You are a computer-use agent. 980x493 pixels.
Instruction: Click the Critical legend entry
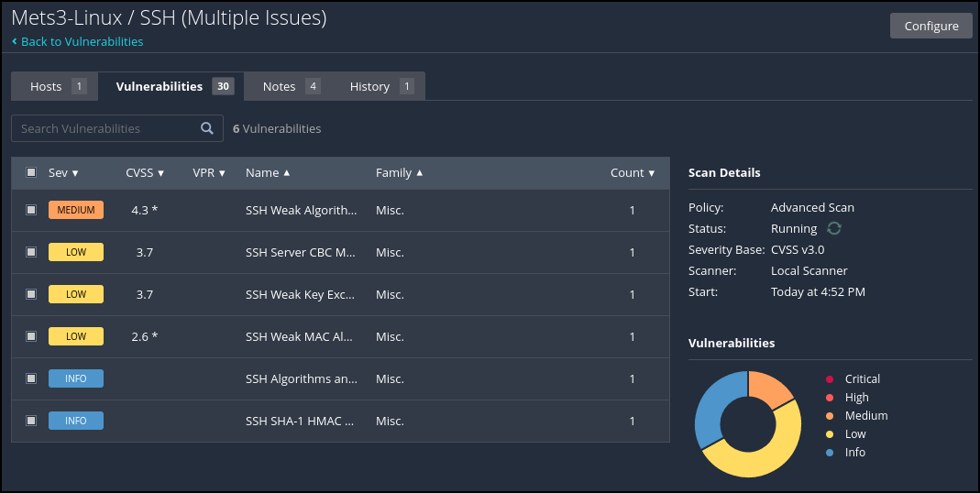pos(853,378)
